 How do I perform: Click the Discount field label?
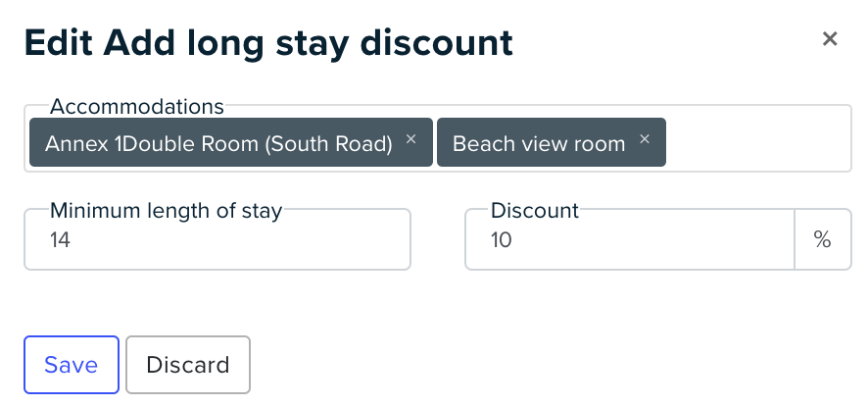point(535,211)
